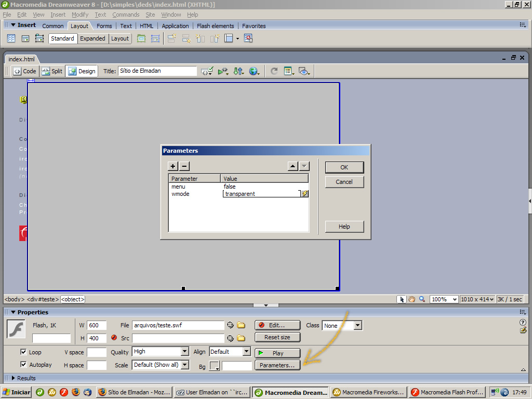The width and height of the screenshot is (532, 399).
Task: Open the window size dropdown
Action: (477, 299)
